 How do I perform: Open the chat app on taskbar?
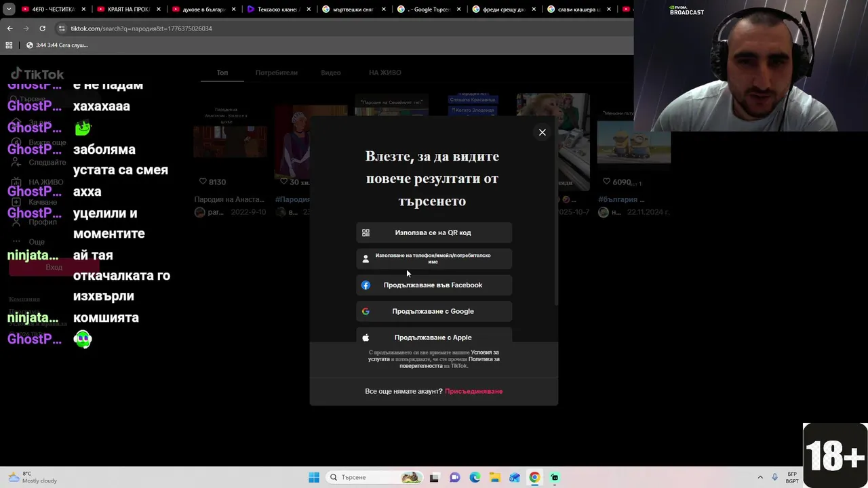(454, 477)
